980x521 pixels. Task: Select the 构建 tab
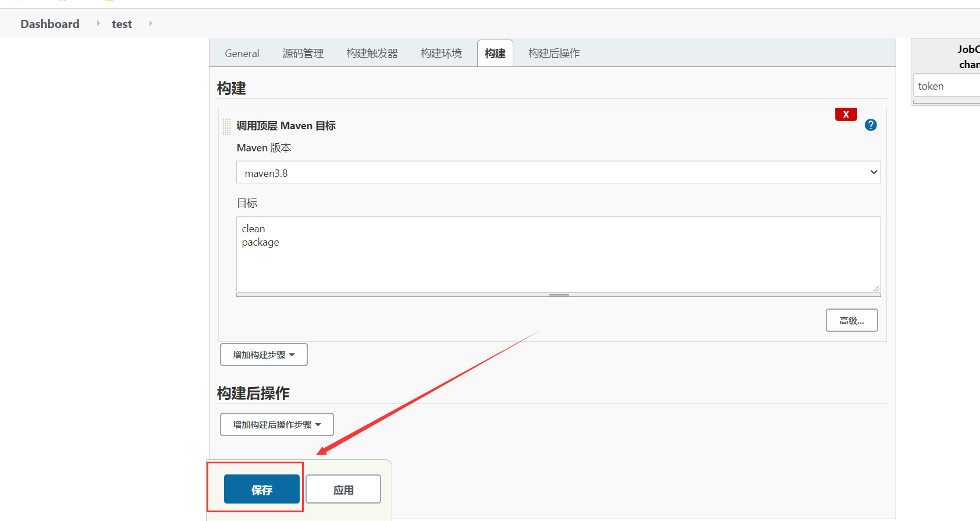495,53
